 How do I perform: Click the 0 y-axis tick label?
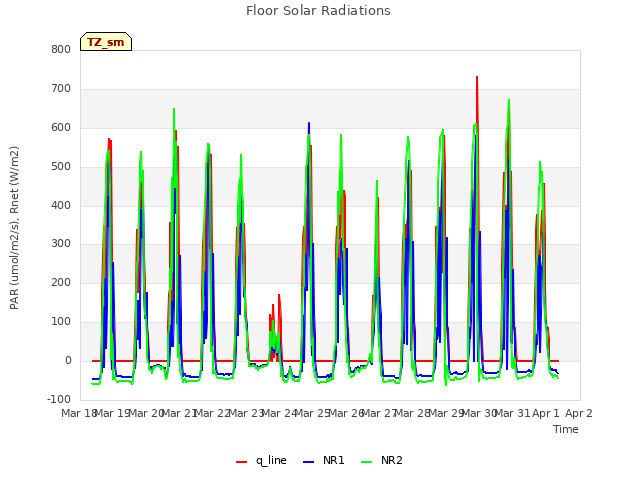[68, 360]
